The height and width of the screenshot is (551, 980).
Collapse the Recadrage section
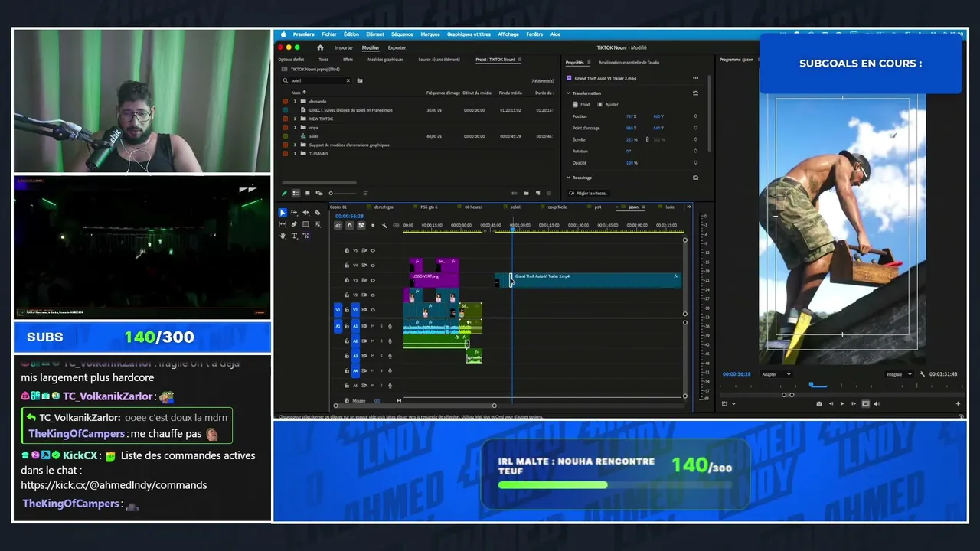(569, 178)
